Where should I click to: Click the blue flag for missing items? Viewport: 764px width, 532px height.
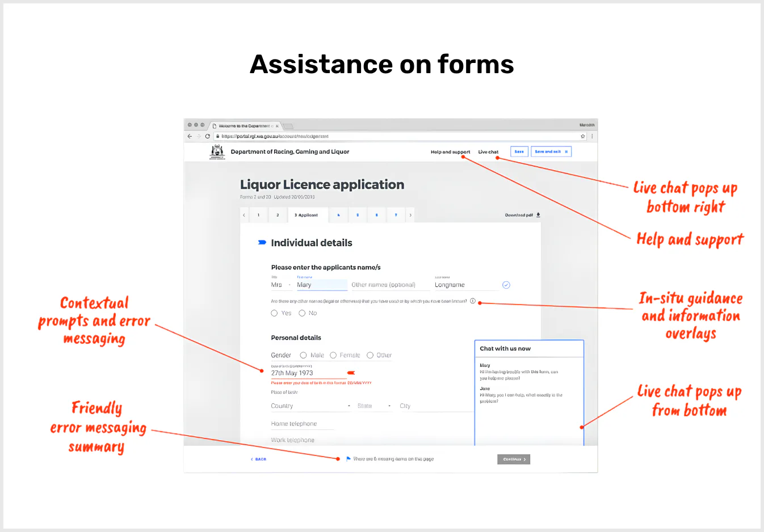coord(349,459)
